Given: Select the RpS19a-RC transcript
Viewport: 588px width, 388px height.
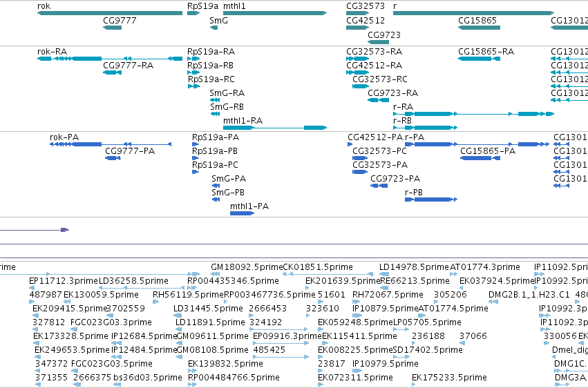Looking at the screenshot, I should [x=194, y=86].
